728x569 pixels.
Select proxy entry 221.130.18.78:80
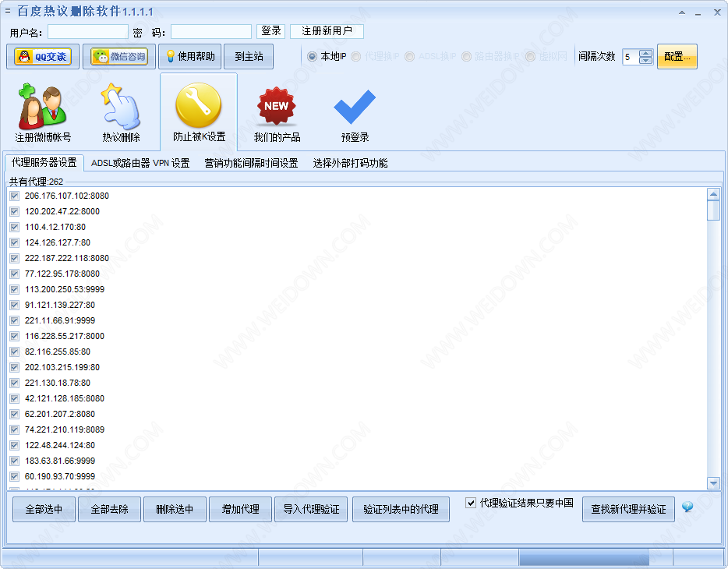point(57,383)
